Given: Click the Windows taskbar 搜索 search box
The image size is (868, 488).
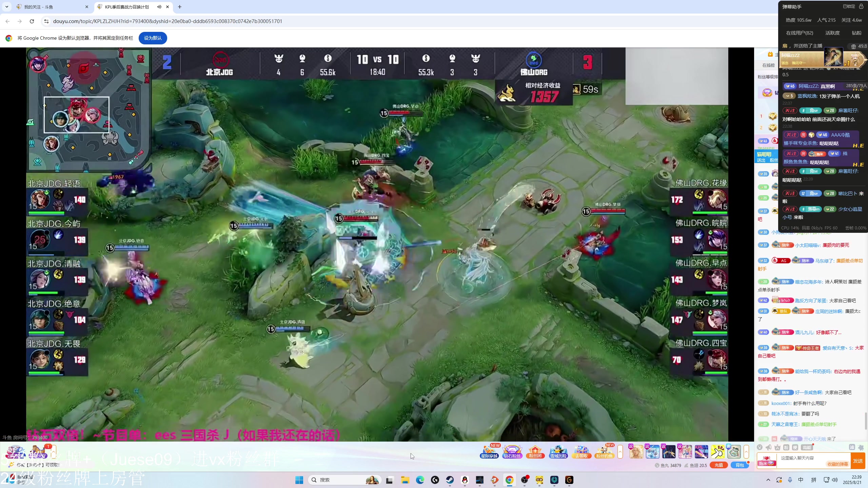Looking at the screenshot, I should point(345,480).
